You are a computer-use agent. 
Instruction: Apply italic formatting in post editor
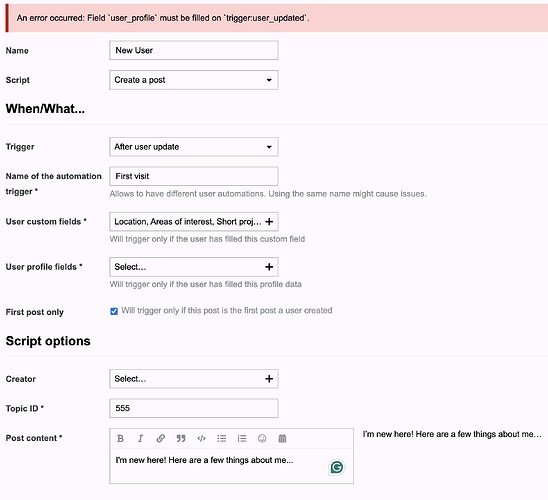140,438
